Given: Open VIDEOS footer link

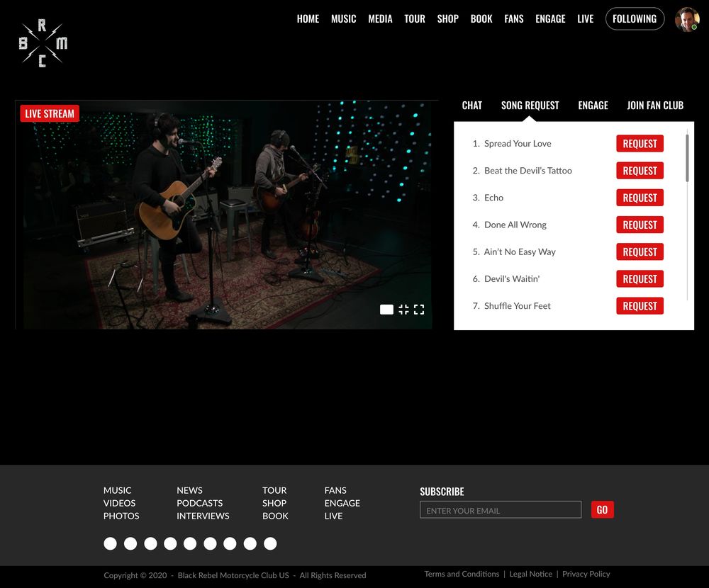Looking at the screenshot, I should [x=119, y=503].
